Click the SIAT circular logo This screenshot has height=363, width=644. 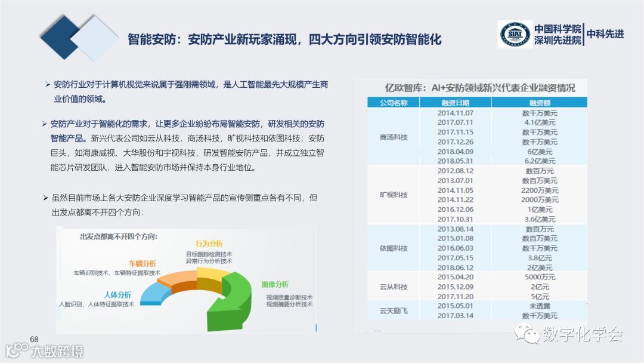point(515,35)
